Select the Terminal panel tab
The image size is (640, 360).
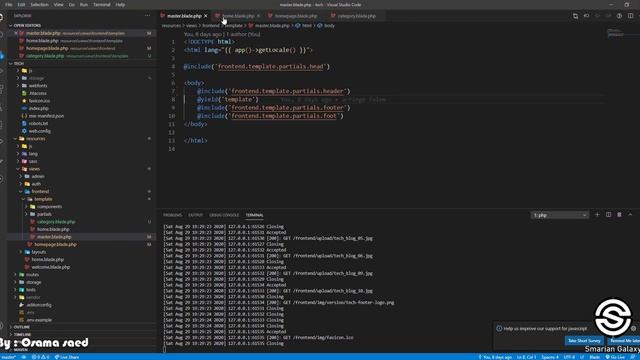(254, 215)
